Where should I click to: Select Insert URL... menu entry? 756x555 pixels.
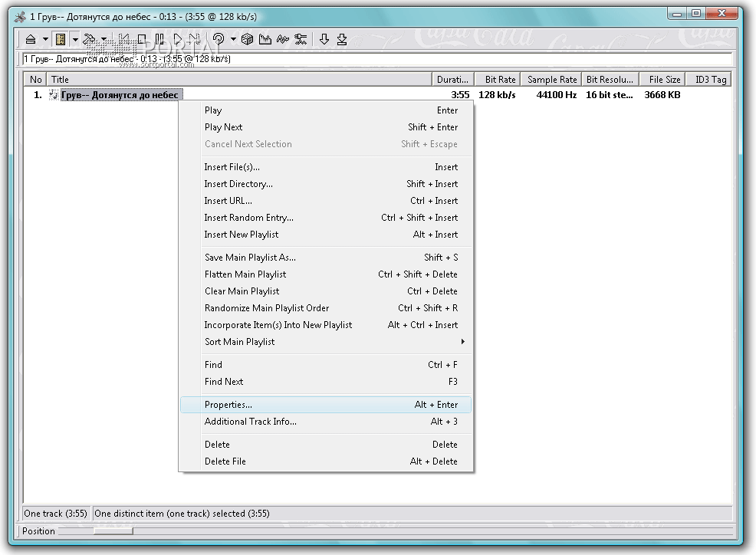(326, 201)
